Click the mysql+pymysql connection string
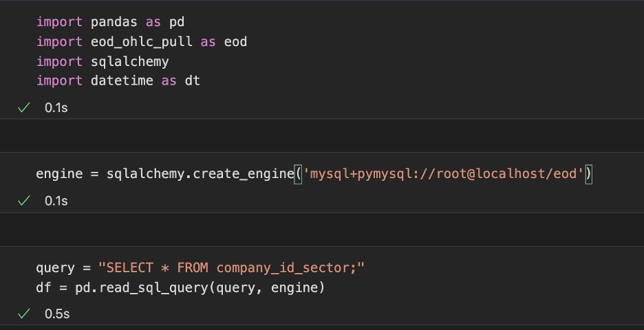 point(444,174)
